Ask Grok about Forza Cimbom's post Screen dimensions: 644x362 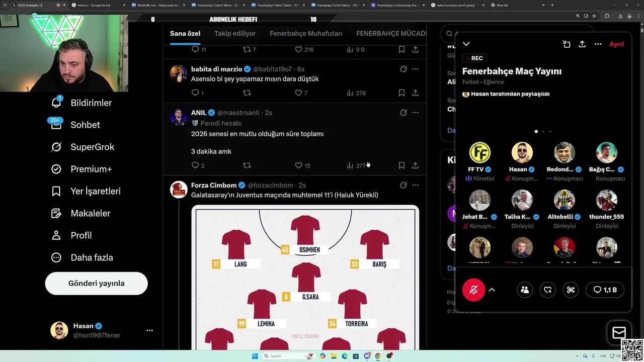[x=403, y=185]
